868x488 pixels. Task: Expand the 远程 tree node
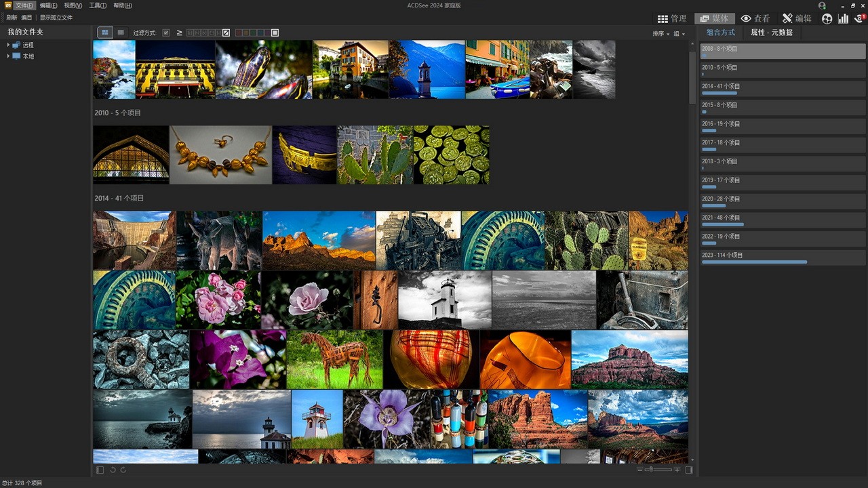click(8, 45)
